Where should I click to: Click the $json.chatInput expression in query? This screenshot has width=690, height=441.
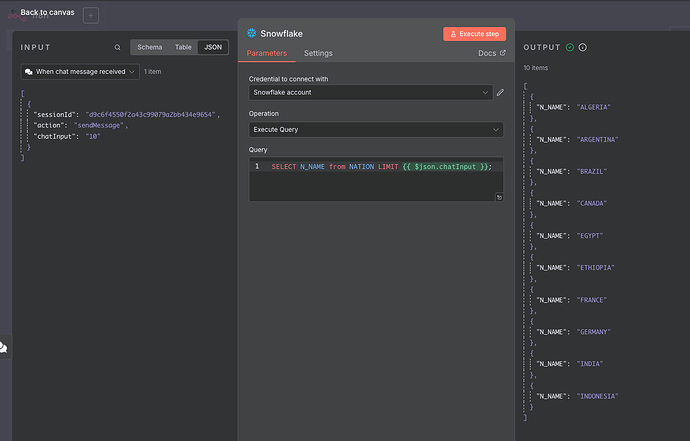click(x=445, y=166)
